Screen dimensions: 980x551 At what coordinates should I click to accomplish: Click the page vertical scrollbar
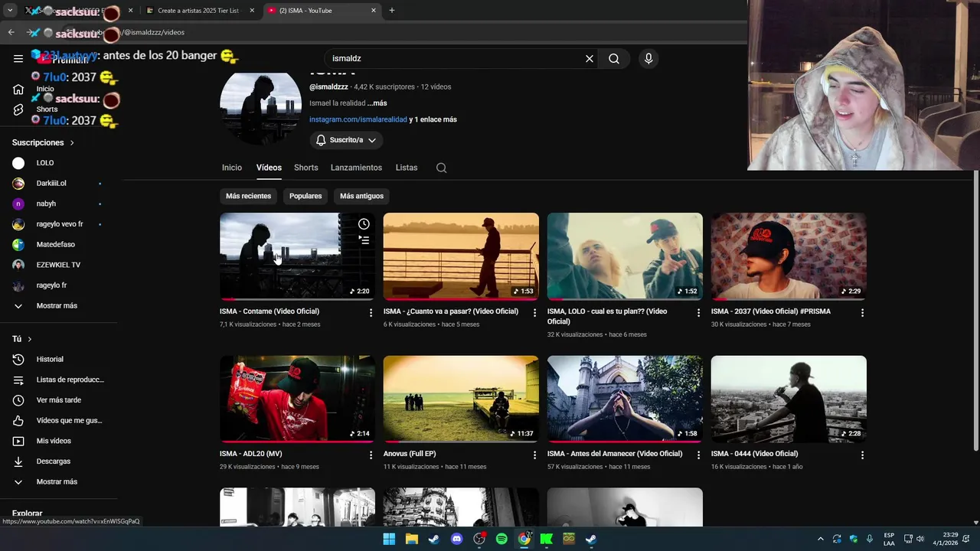coord(975,310)
